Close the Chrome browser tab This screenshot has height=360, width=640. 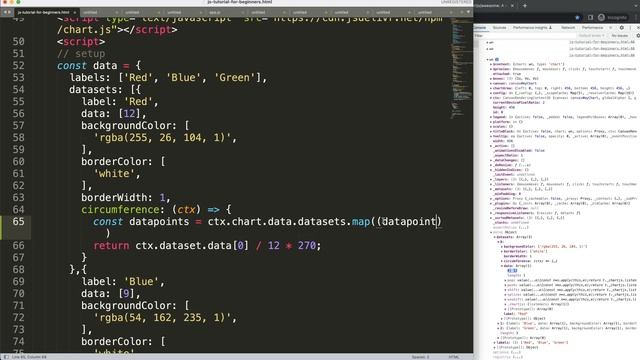tap(512, 6)
